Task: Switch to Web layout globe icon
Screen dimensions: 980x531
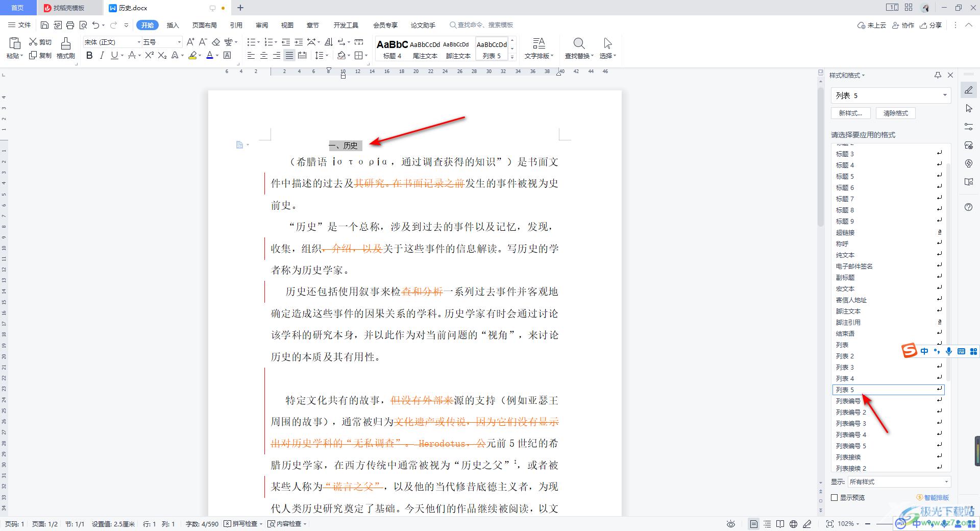Action: [793, 524]
